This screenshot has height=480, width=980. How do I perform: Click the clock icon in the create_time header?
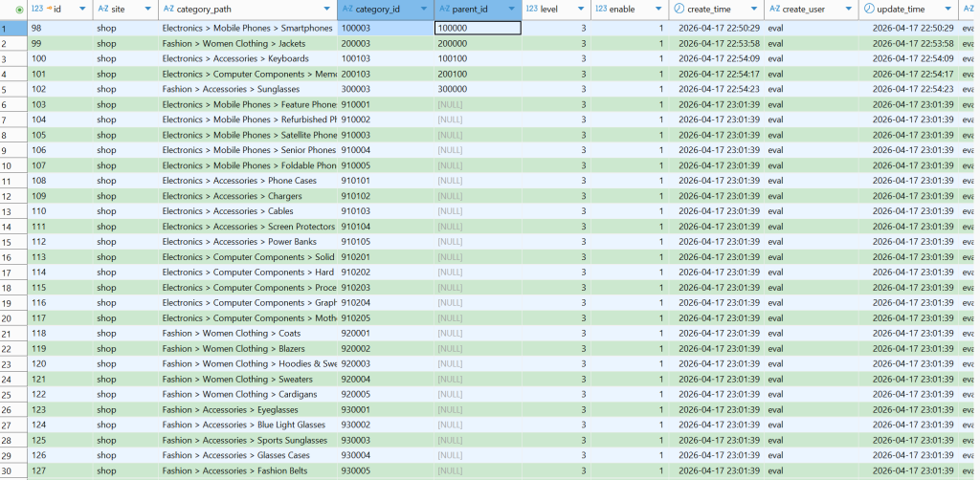[x=679, y=10]
